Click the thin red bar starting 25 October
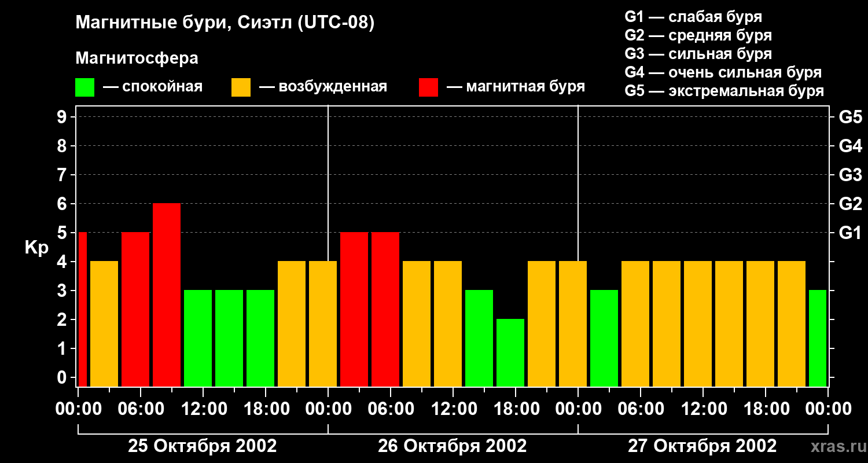Screen dimensions: 868x463 (82, 310)
